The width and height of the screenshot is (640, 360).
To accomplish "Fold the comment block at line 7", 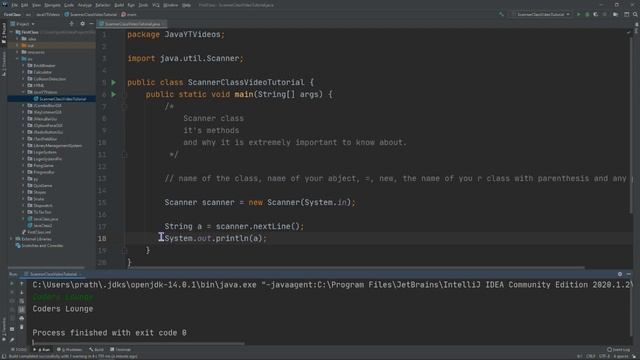I will coord(124,107).
